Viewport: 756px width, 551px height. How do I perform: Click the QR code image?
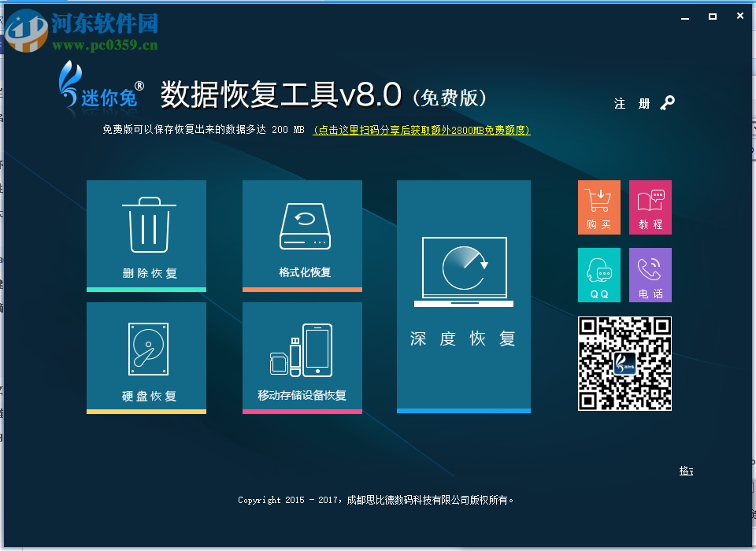[624, 364]
